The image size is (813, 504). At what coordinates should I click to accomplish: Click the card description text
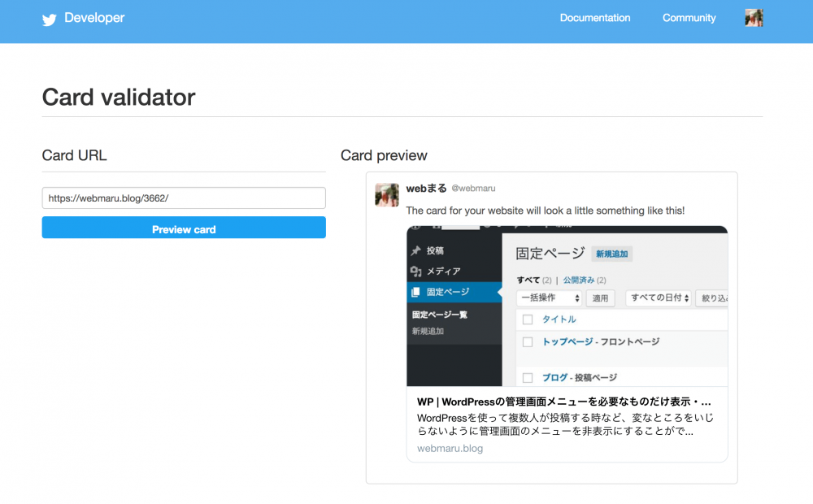(566, 424)
